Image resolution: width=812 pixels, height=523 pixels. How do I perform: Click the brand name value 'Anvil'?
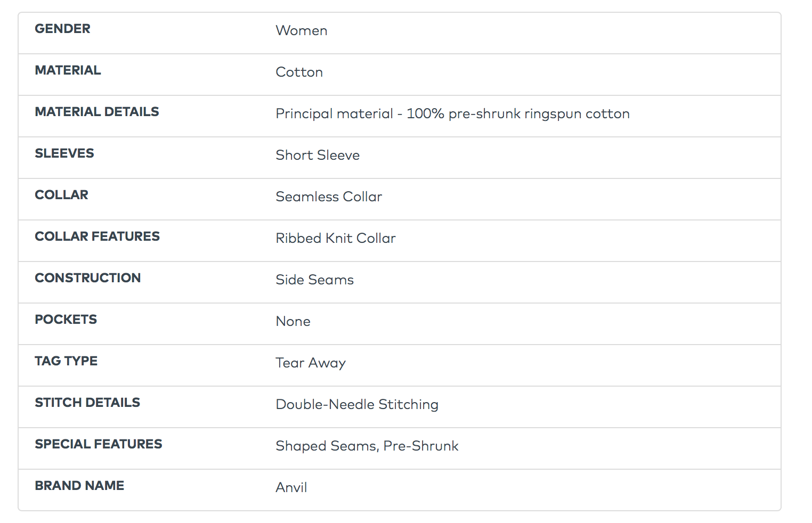coord(291,488)
